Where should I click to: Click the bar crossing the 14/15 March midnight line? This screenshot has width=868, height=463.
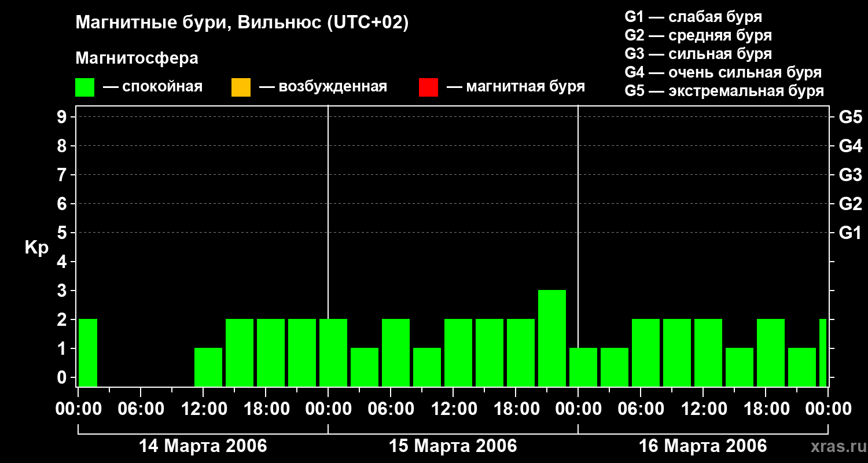333,352
